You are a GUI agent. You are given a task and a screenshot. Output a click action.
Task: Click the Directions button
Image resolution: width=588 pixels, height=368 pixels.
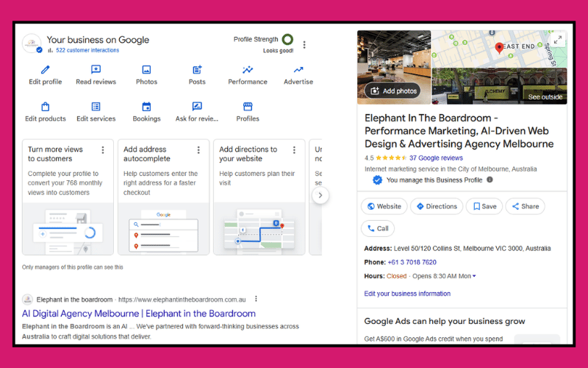(x=437, y=206)
